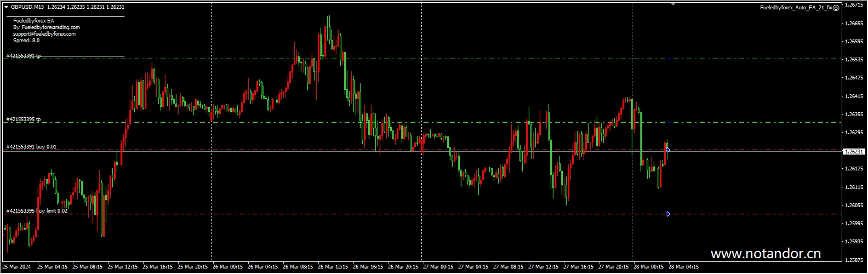Viewport: 868px width, 274px height.
Task: Click the '#421553391 tp' order label
Action: point(24,56)
